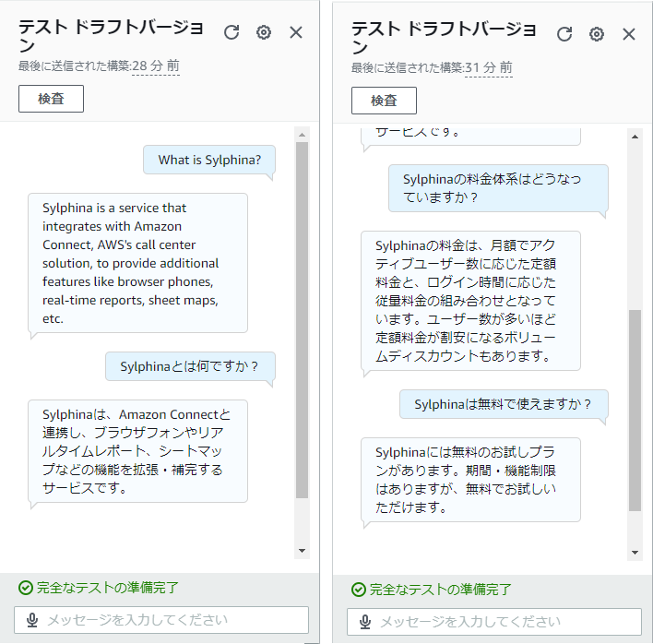Click refresh icon in right test panel
The width and height of the screenshot is (653, 644).
pyautogui.click(x=564, y=34)
